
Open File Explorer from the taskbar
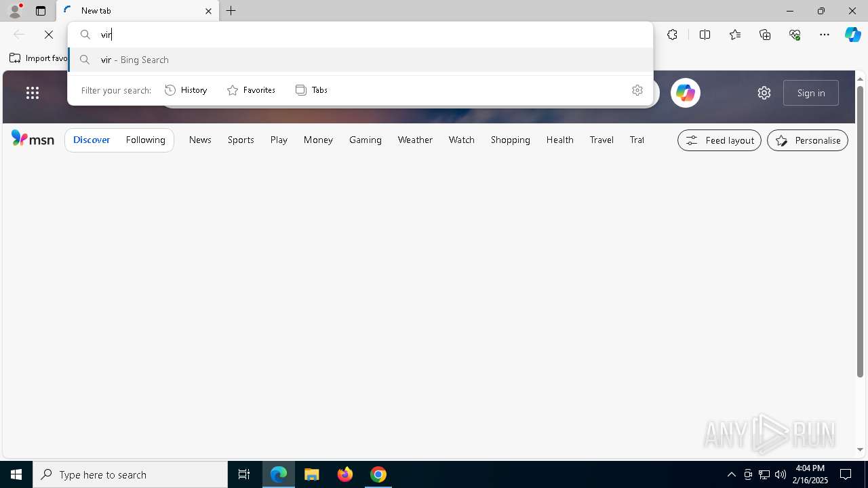pyautogui.click(x=312, y=474)
